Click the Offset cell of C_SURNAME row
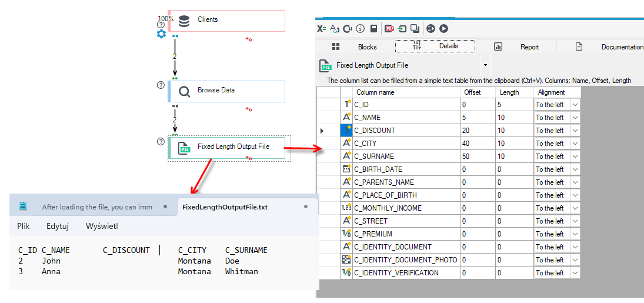Image resolution: width=644 pixels, height=303 pixels. point(477,157)
